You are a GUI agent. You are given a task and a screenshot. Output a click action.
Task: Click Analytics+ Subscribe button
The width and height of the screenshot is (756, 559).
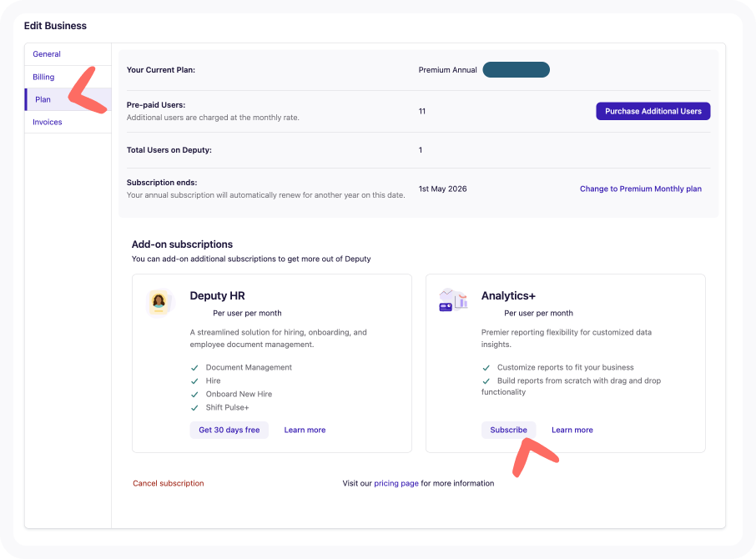[508, 430]
